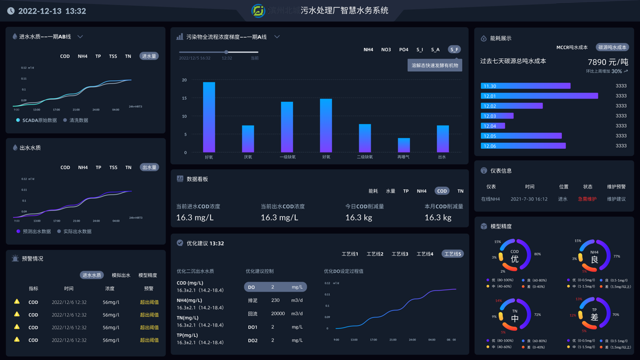Click the trend arrow next to 30%
Image resolution: width=640 pixels, height=360 pixels.
(x=626, y=71)
